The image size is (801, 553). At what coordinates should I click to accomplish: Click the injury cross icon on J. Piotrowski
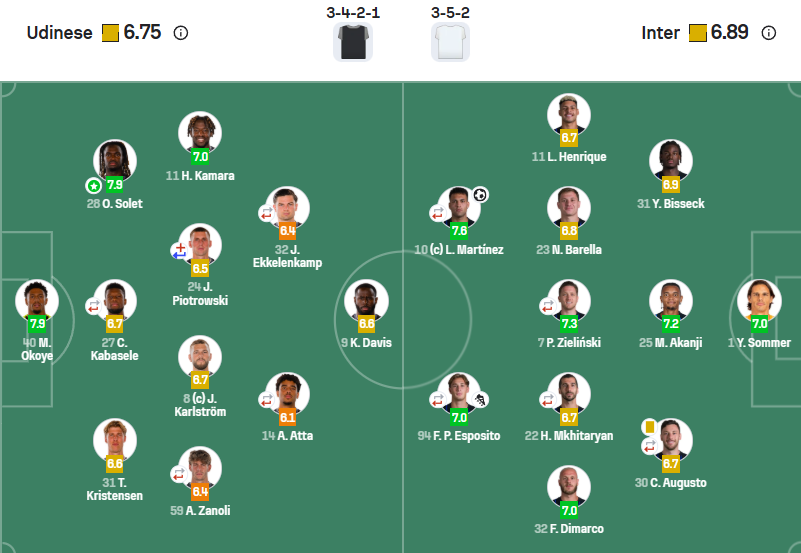click(x=180, y=246)
